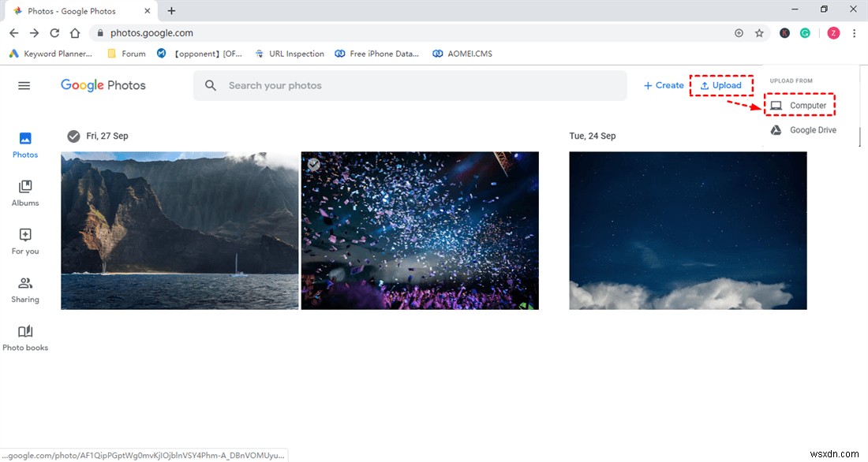Choose Computer as upload source
Screen dimensions: 868x462
pyautogui.click(x=799, y=105)
